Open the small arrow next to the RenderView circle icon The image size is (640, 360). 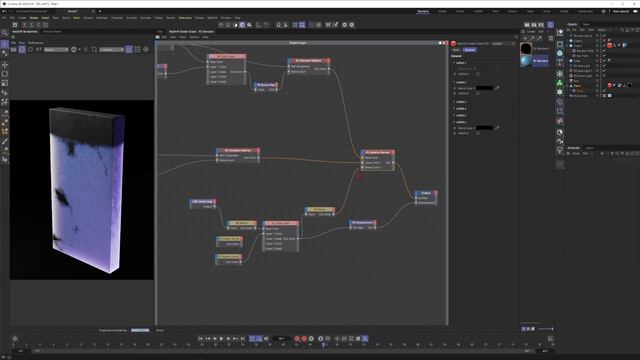(79, 50)
